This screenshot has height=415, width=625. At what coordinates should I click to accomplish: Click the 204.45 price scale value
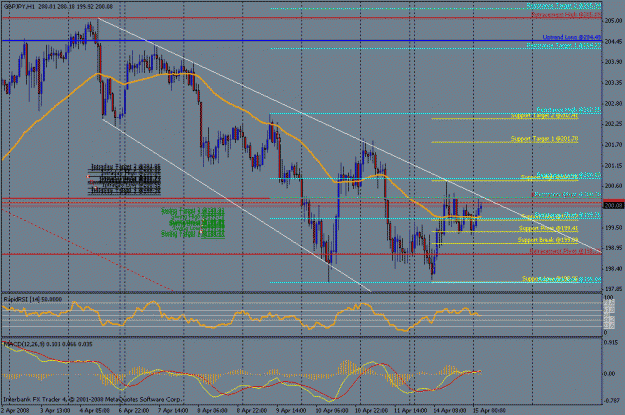tap(613, 41)
